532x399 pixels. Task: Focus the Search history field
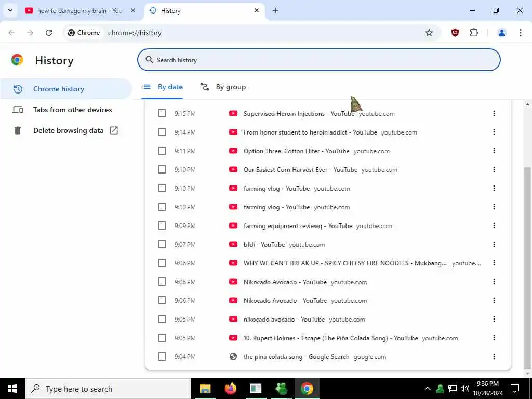pos(318,60)
